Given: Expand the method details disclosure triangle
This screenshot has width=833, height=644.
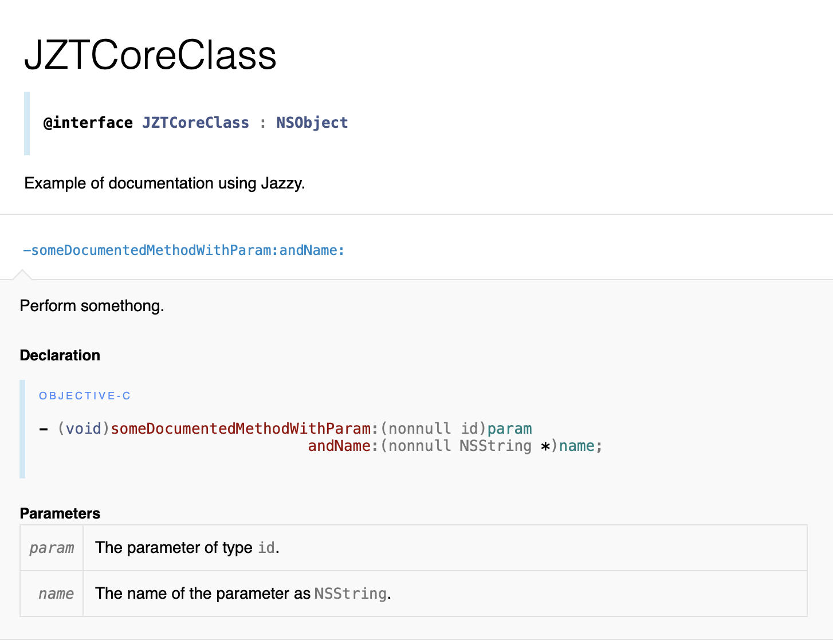Looking at the screenshot, I should (x=23, y=275).
